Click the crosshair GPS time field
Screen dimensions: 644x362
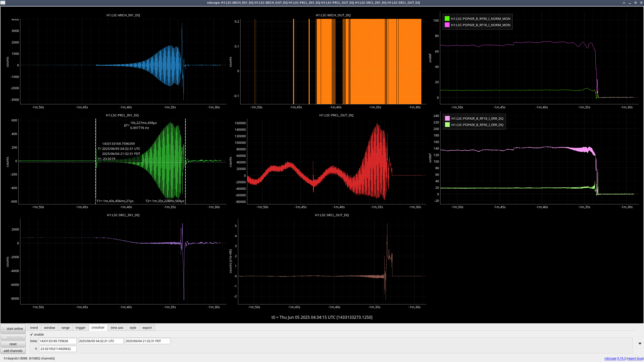point(58,341)
